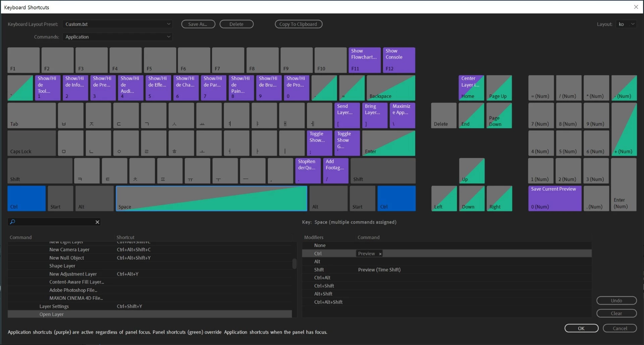Select the backslash Maximize App key
644x345 pixels.
tap(402, 115)
